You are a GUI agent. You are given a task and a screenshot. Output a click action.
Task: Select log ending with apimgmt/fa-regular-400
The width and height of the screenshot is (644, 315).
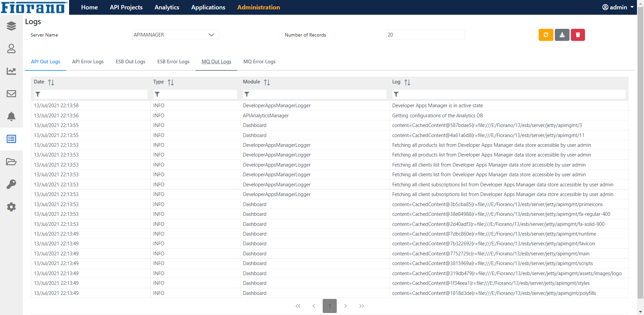tap(501, 214)
